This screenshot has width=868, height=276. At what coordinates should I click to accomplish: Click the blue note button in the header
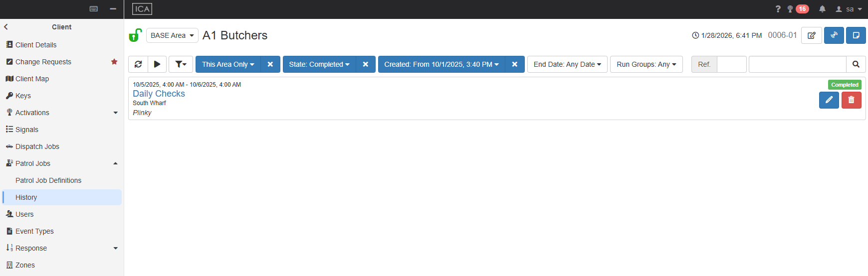click(856, 35)
